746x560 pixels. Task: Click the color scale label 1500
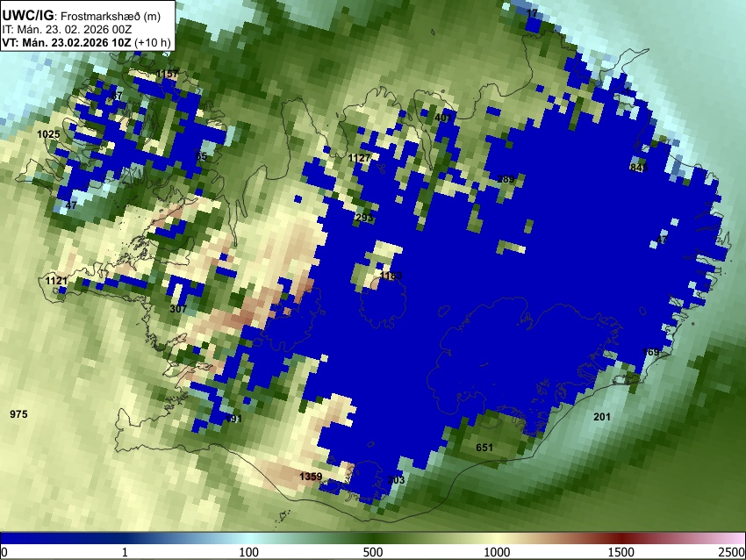click(621, 552)
